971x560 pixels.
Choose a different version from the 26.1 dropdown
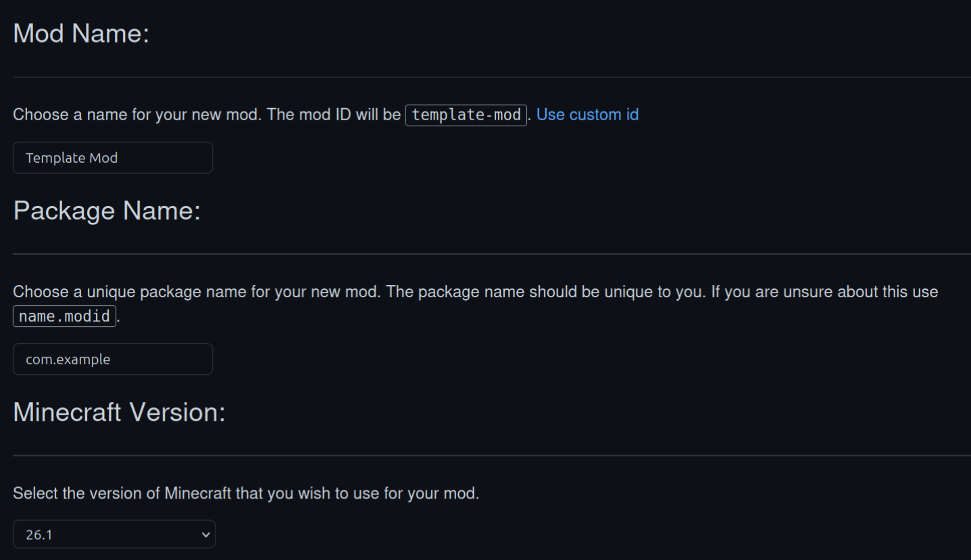click(114, 534)
